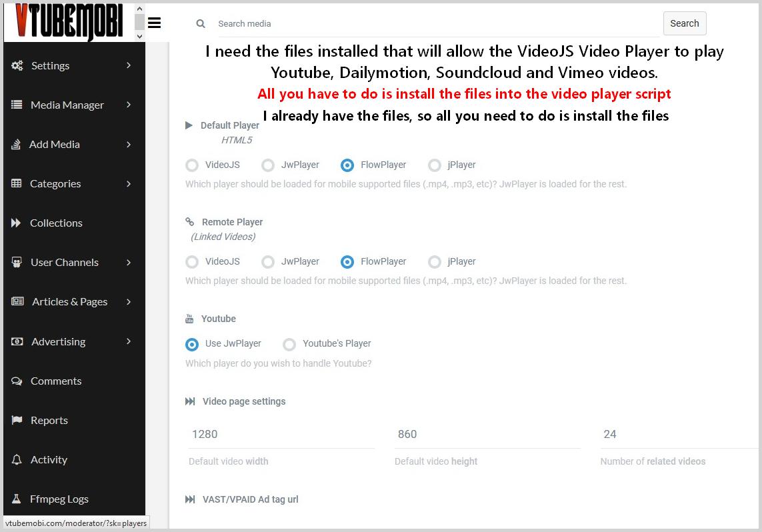Click the Search button

click(684, 23)
